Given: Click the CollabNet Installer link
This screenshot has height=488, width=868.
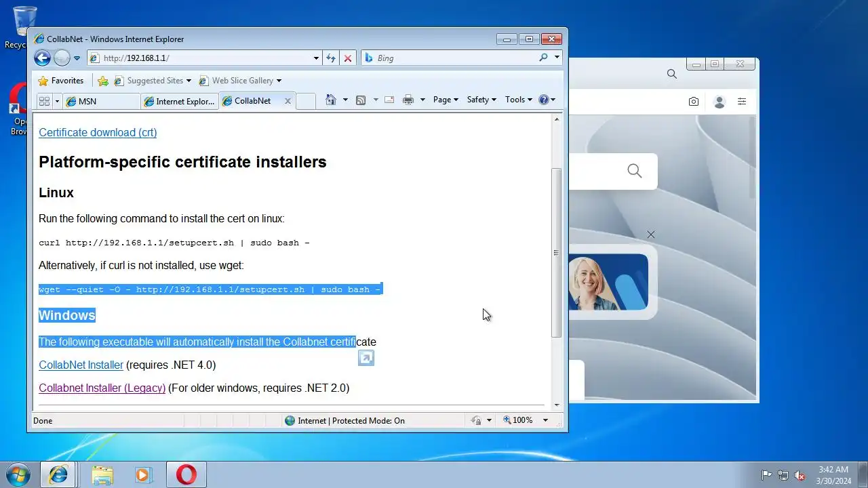Looking at the screenshot, I should pos(81,365).
